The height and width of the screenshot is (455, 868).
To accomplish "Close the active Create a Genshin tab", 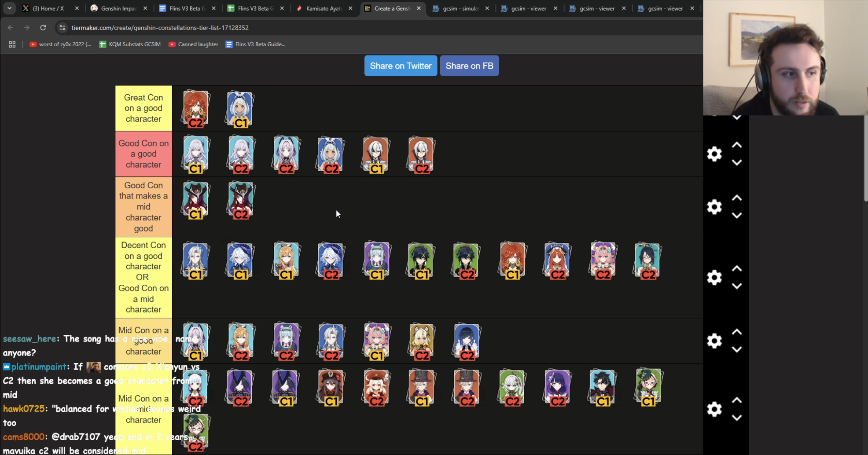I will [419, 8].
